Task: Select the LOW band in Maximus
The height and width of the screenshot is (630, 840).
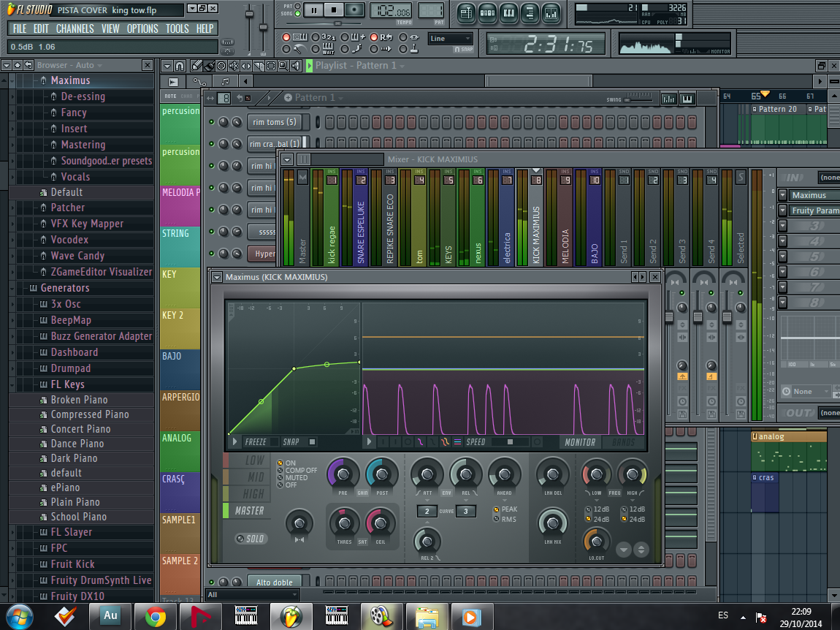Action: pos(247,460)
